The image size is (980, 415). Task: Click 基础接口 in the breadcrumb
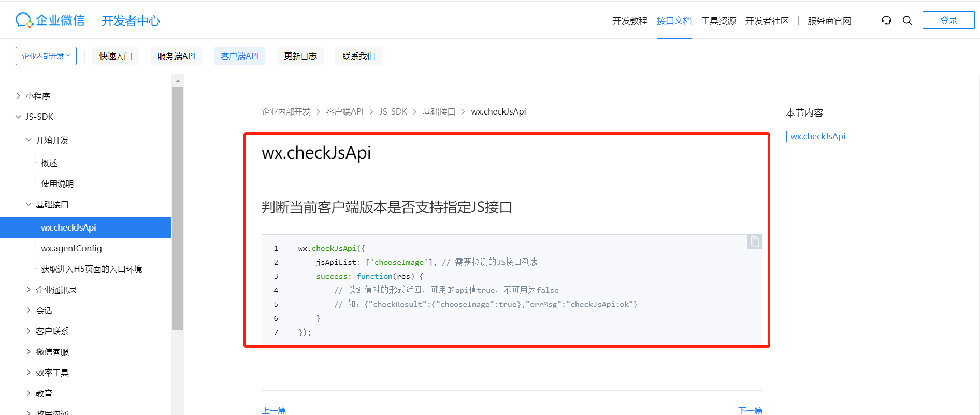pos(439,111)
